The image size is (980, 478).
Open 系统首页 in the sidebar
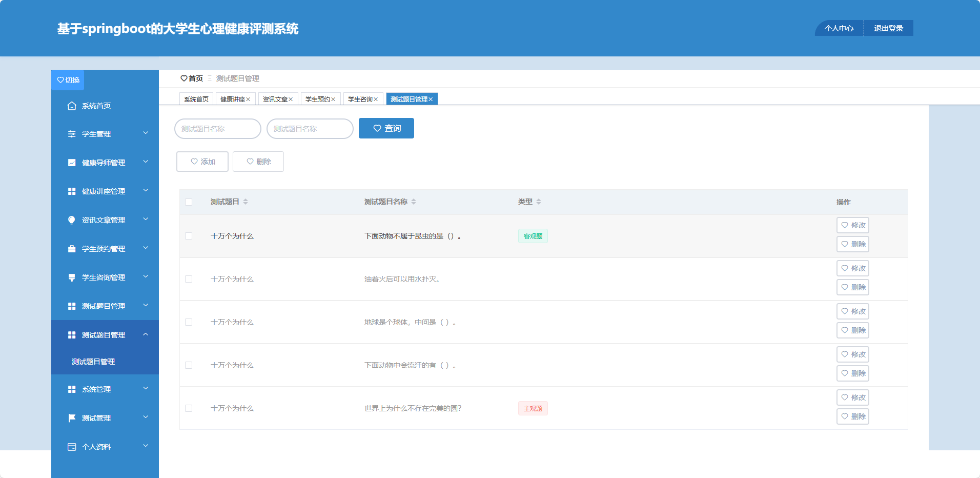105,106
